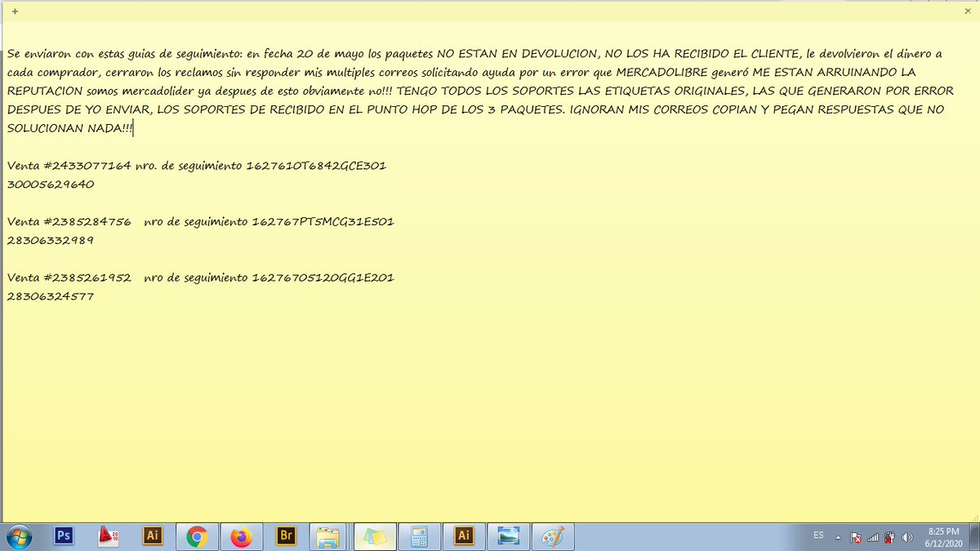Launch Google Chrome from the taskbar
This screenshot has width=980, height=551.
[196, 536]
